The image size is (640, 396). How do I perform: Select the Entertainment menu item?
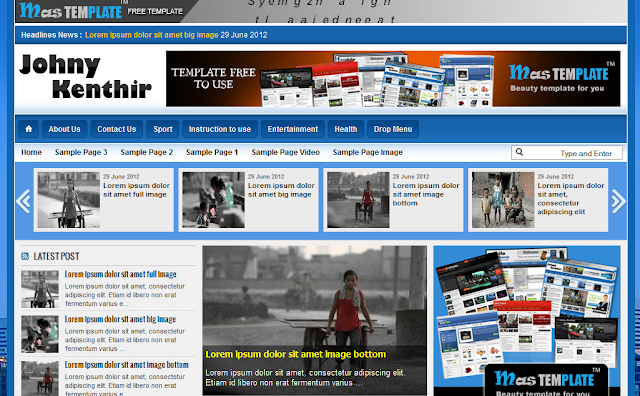pos(293,129)
